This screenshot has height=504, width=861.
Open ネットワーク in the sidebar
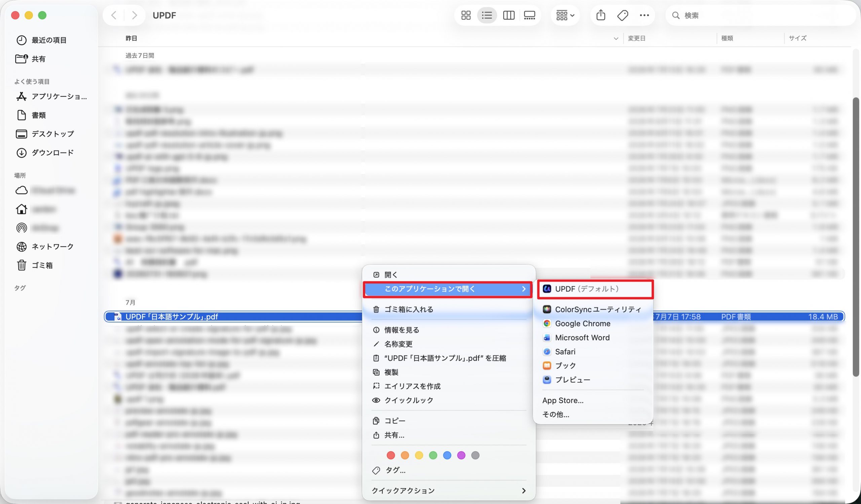(45, 246)
